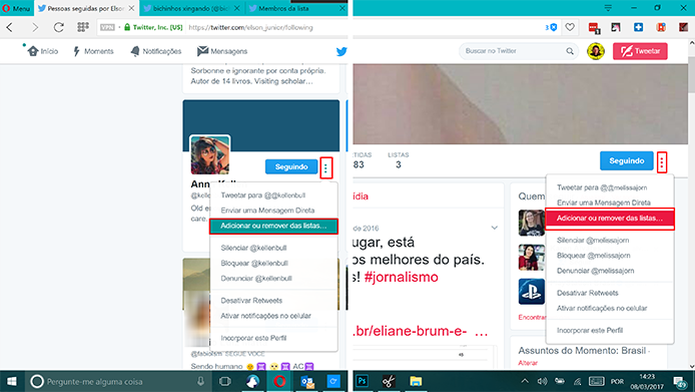Open the Speed Dial grid
This screenshot has height=392, width=695.
[x=83, y=27]
